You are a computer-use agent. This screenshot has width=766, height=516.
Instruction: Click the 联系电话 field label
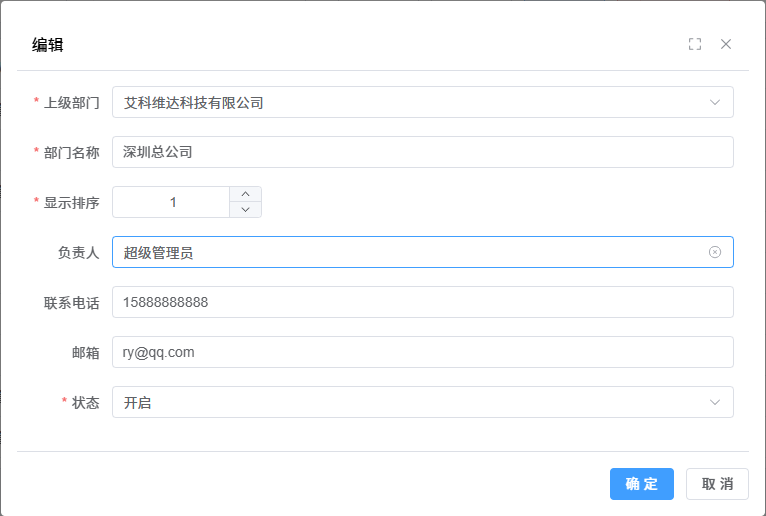(x=71, y=302)
